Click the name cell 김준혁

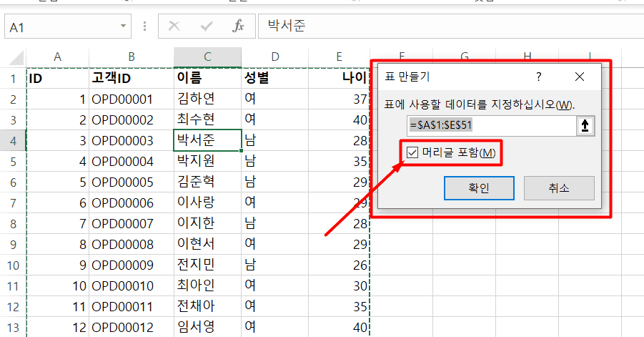[207, 182]
